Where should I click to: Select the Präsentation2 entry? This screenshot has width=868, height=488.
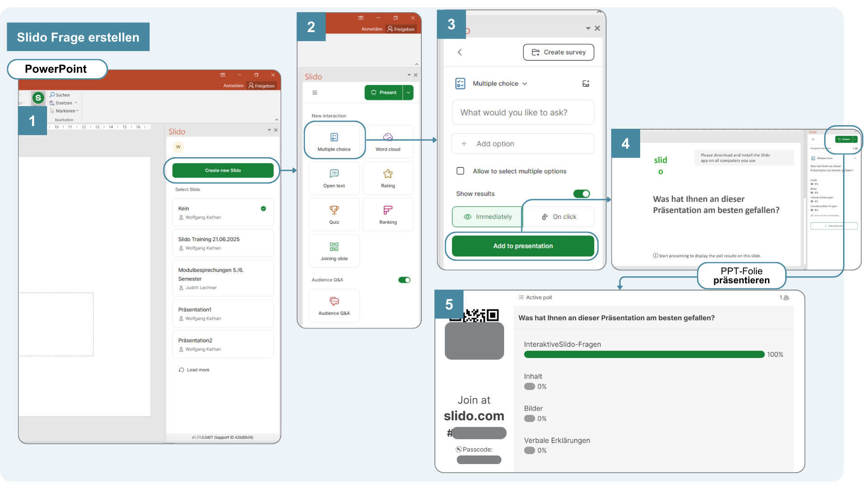(x=223, y=344)
